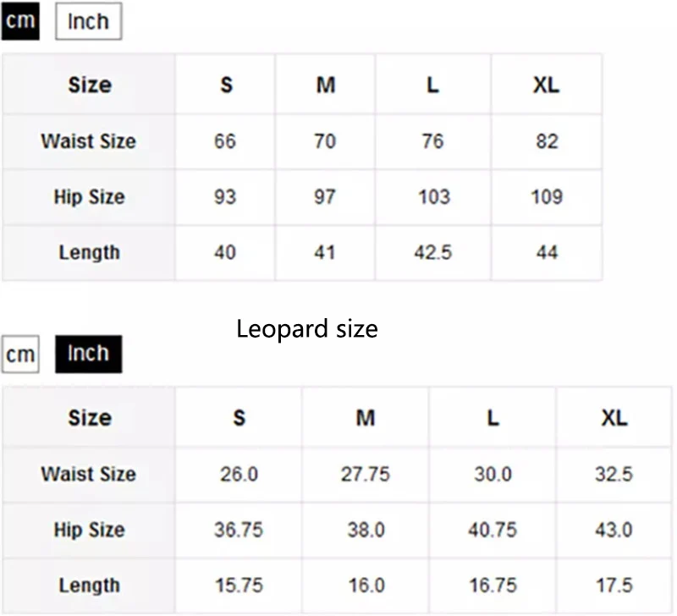Click the hip size value 103
Viewport: 677px width, 616px height.
point(432,197)
